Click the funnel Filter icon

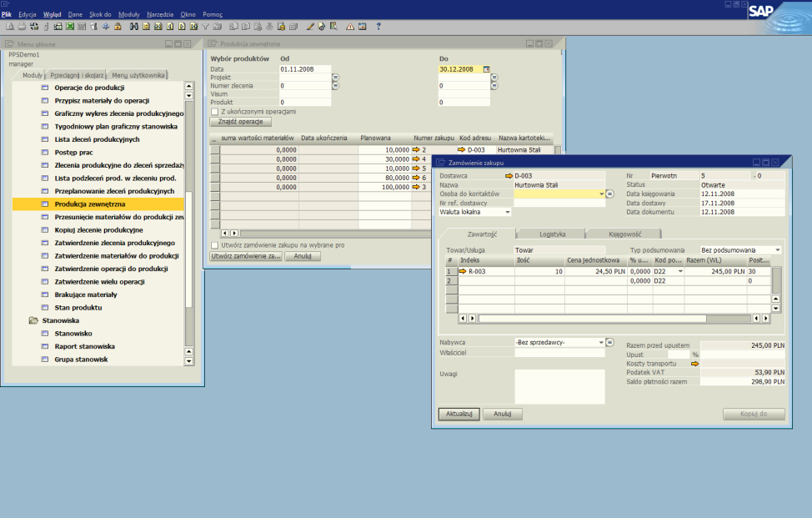coord(206,27)
